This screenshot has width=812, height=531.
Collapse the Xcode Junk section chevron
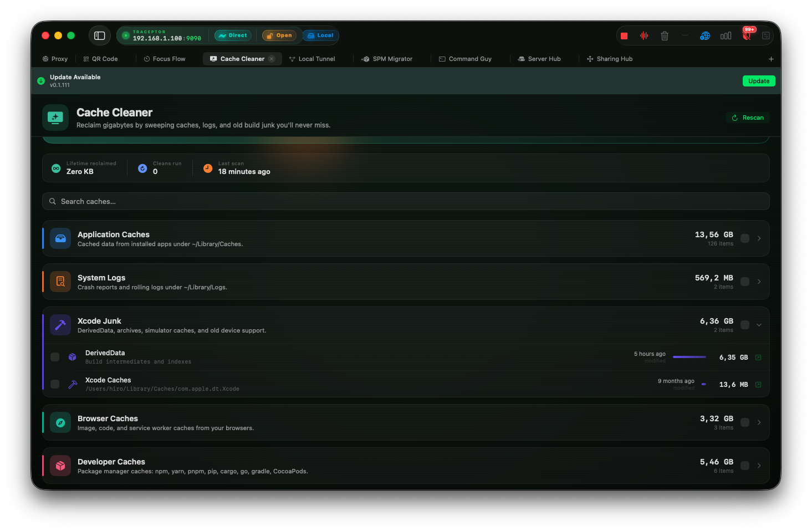coord(759,325)
